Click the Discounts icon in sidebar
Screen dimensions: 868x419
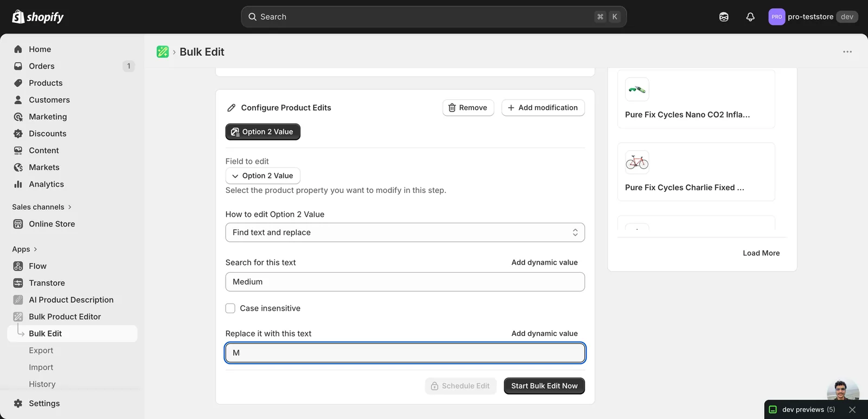point(18,133)
